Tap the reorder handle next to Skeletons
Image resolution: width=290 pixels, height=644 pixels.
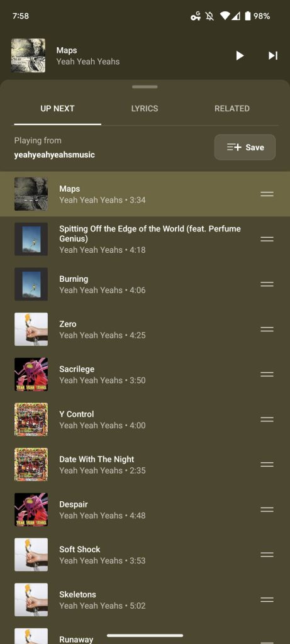point(267,599)
